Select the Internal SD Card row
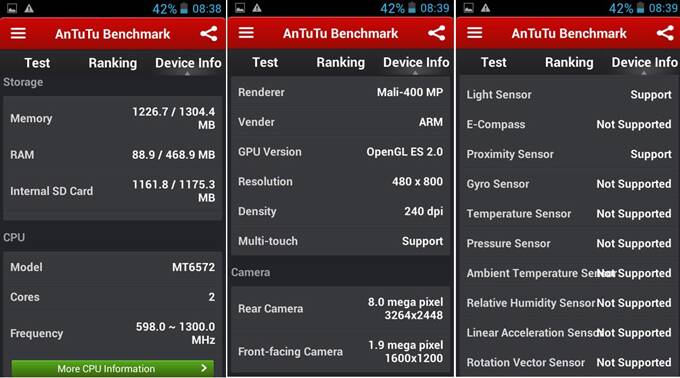The image size is (680, 378). coord(113,191)
